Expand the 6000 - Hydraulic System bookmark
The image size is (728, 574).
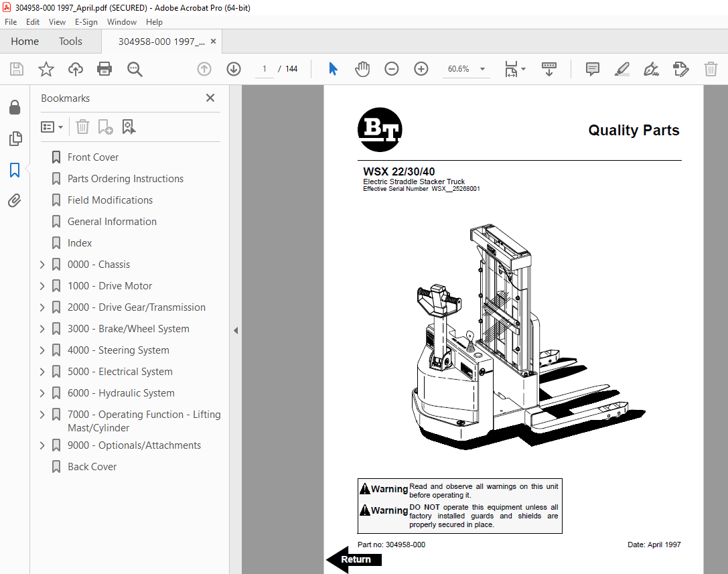(x=42, y=393)
